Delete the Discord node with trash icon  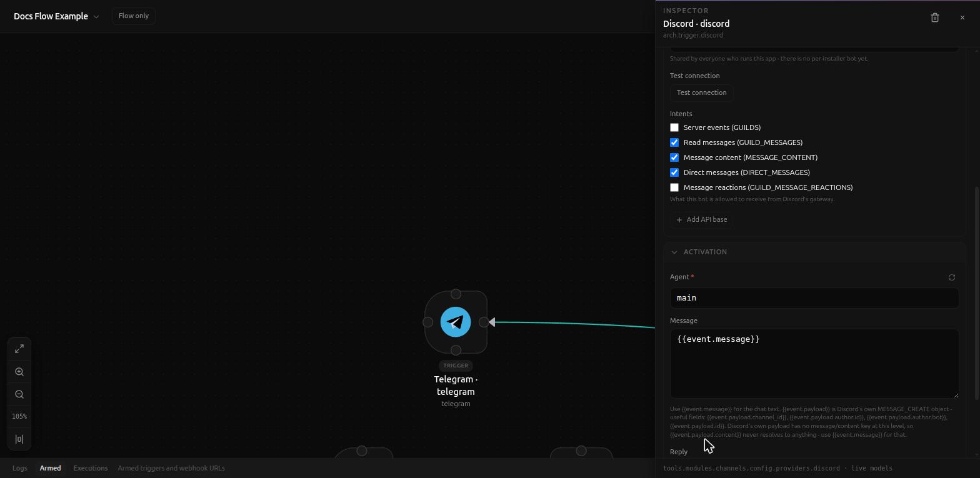point(935,17)
